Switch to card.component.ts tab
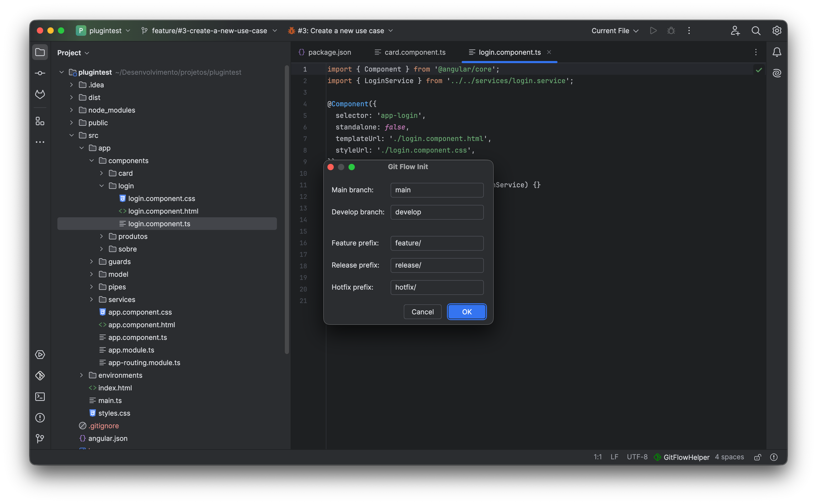Image resolution: width=817 pixels, height=504 pixels. 410,52
